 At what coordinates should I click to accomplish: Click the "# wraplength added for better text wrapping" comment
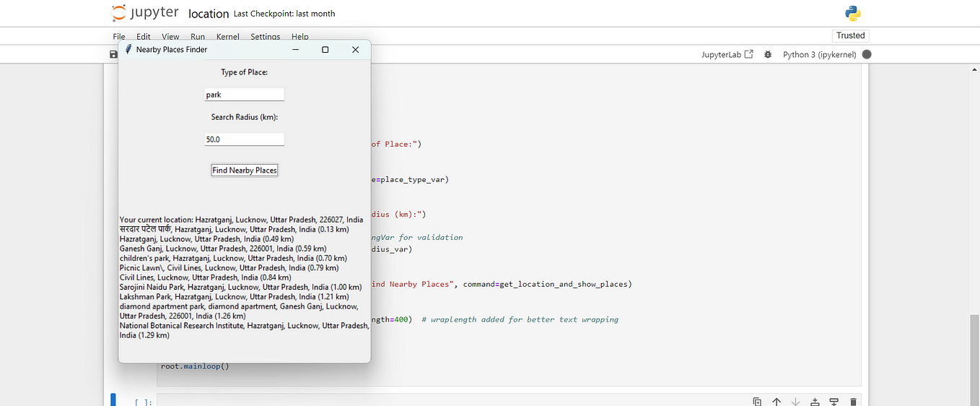point(520,319)
